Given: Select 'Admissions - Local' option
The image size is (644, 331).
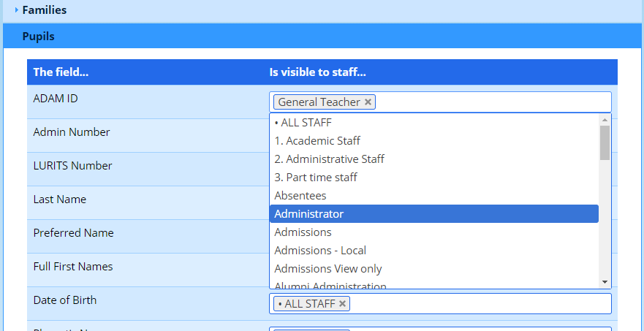Looking at the screenshot, I should pyautogui.click(x=320, y=251).
